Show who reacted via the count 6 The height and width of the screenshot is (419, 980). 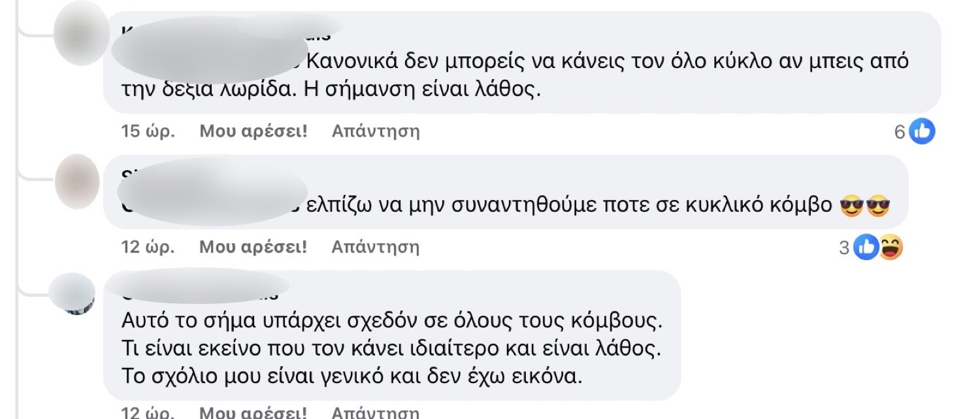[900, 132]
